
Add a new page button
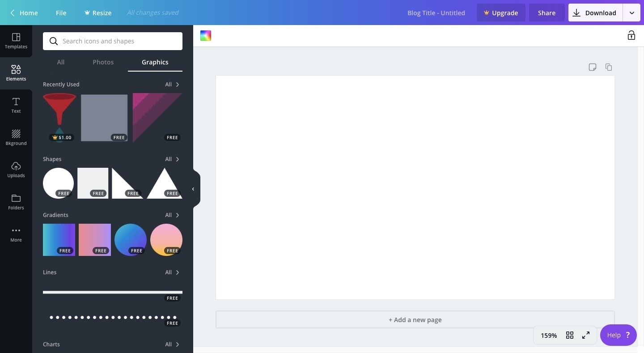tap(415, 319)
